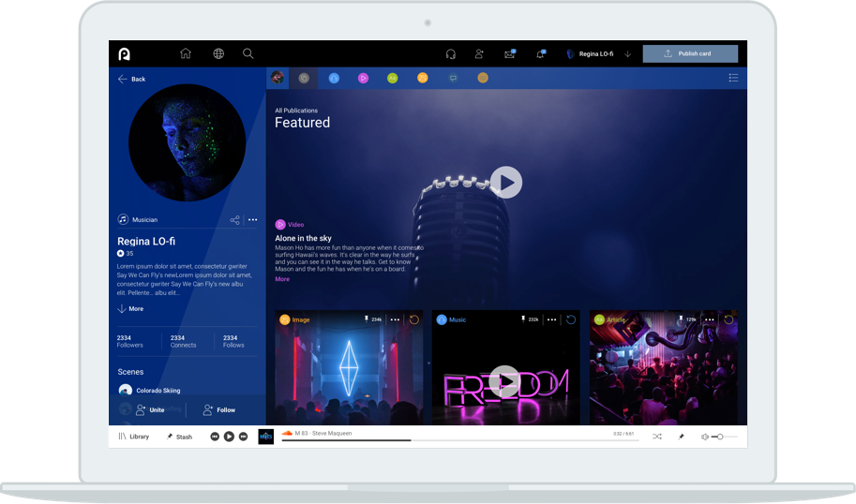This screenshot has width=856, height=504.
Task: Open profile more options ellipsis
Action: (x=253, y=220)
